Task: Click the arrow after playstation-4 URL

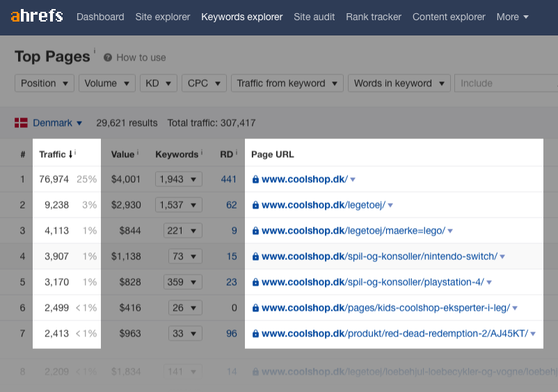Action: (x=489, y=283)
